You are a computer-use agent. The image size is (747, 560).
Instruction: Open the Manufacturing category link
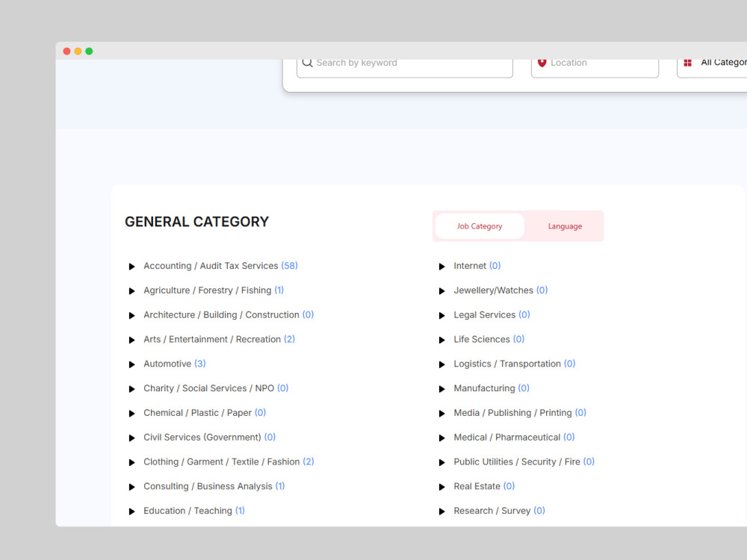492,388
